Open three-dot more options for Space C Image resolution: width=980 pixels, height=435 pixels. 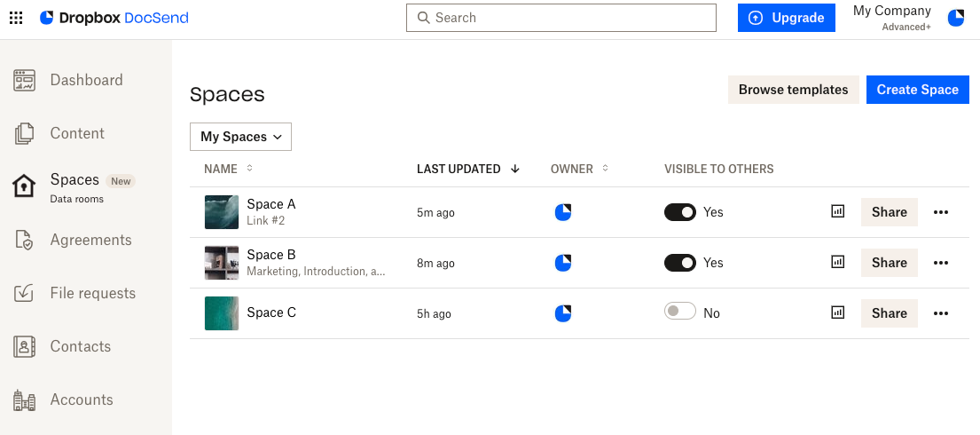coord(941,313)
